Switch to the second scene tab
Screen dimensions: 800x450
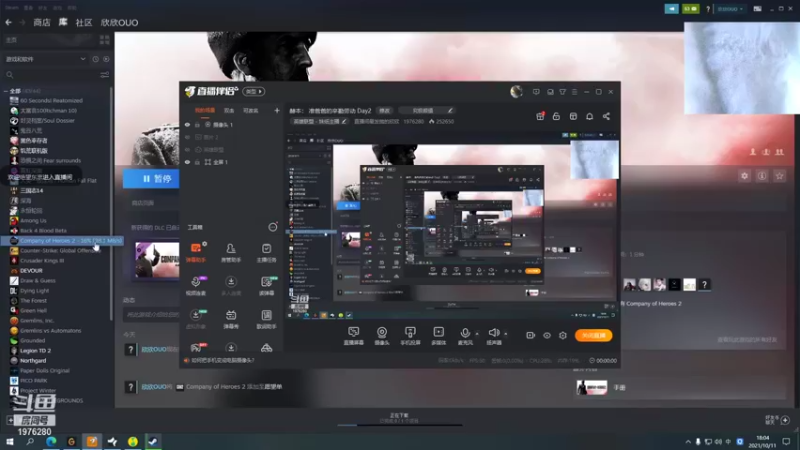click(229, 110)
